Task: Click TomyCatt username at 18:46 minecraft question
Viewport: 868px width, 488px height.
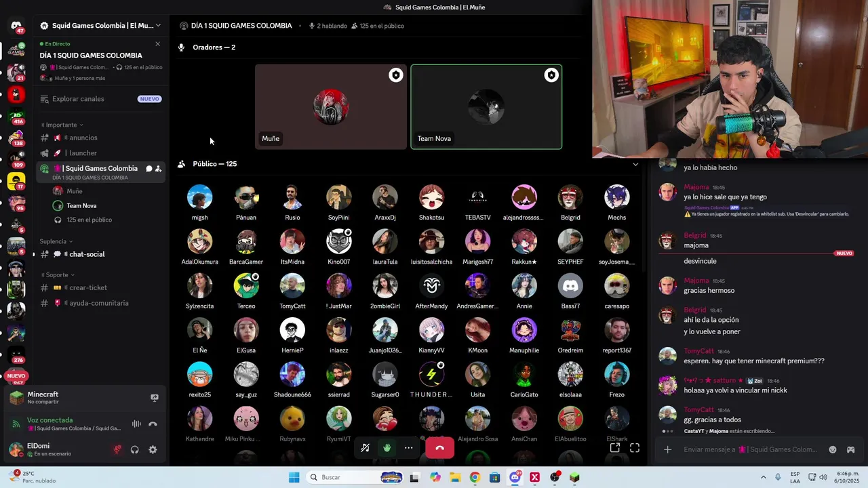Action: tap(698, 351)
